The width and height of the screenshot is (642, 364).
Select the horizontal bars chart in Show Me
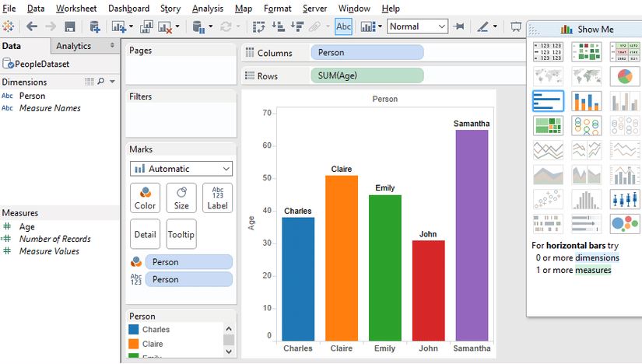[549, 101]
